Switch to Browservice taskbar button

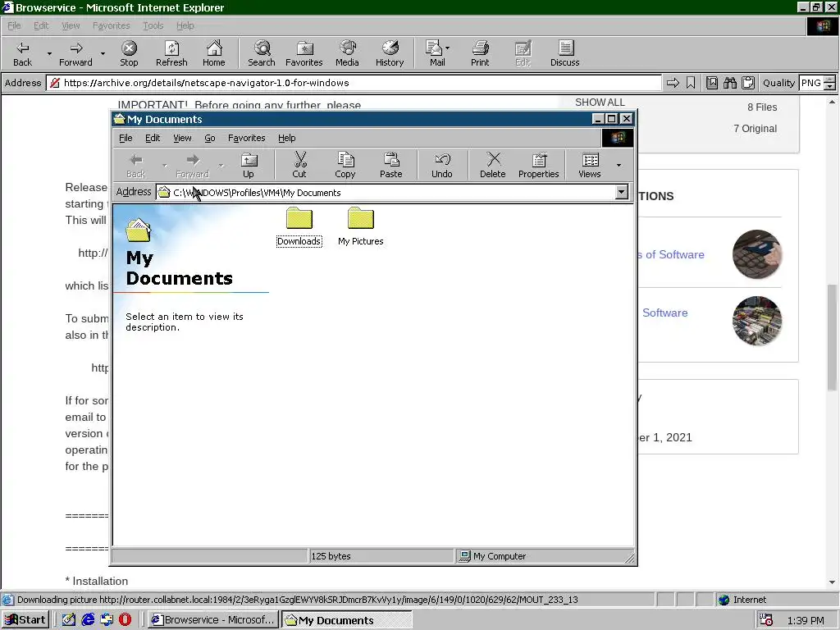point(213,620)
